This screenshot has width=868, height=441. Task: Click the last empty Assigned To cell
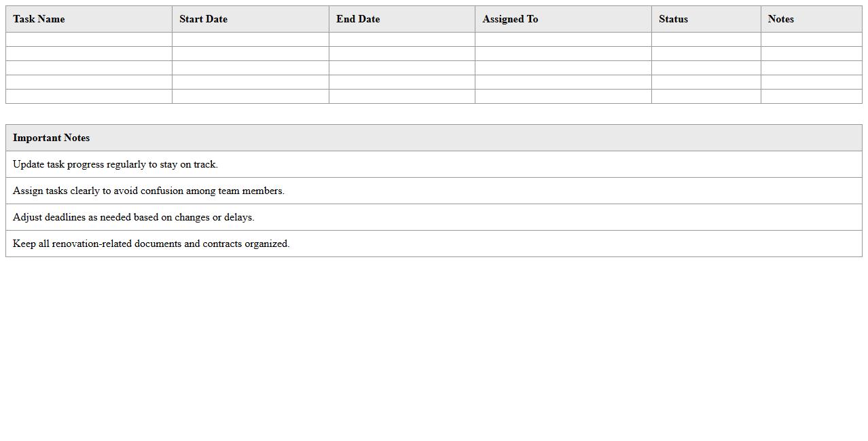[x=563, y=96]
